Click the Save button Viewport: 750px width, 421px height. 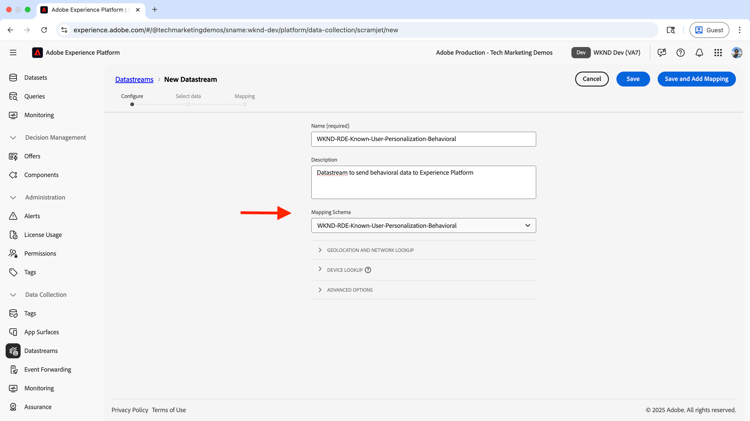[633, 79]
